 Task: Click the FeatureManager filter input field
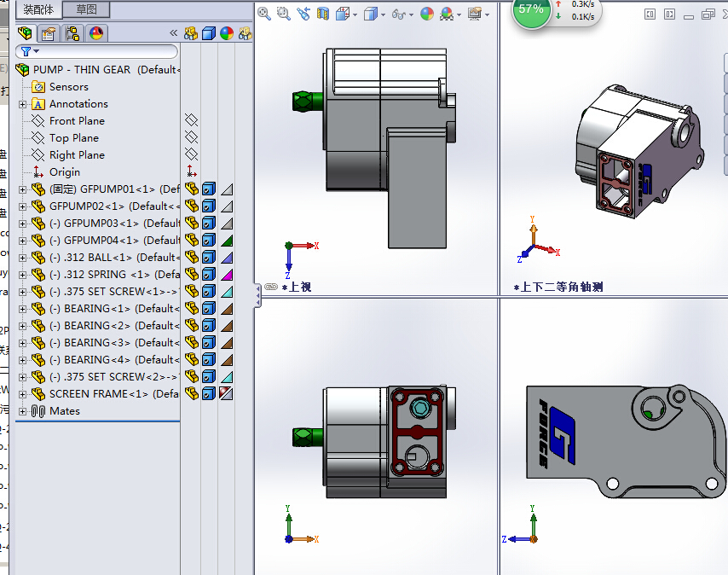[x=96, y=51]
